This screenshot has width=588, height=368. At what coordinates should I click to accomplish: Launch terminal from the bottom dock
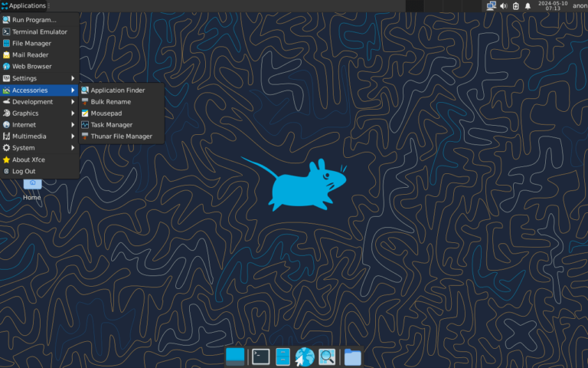(260, 356)
